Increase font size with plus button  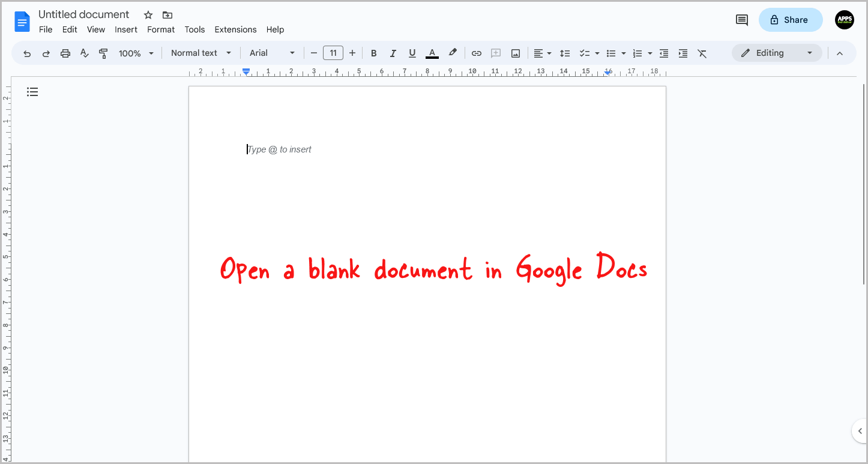pyautogui.click(x=352, y=53)
